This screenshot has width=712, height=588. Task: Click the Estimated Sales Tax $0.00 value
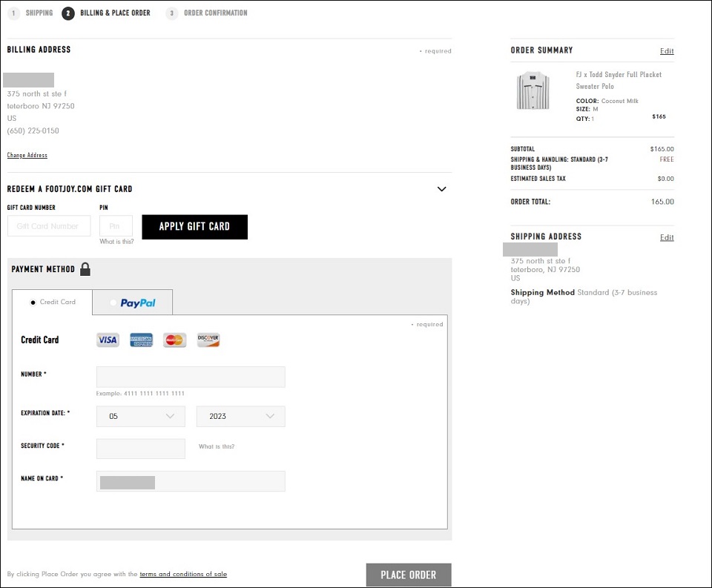(x=666, y=179)
